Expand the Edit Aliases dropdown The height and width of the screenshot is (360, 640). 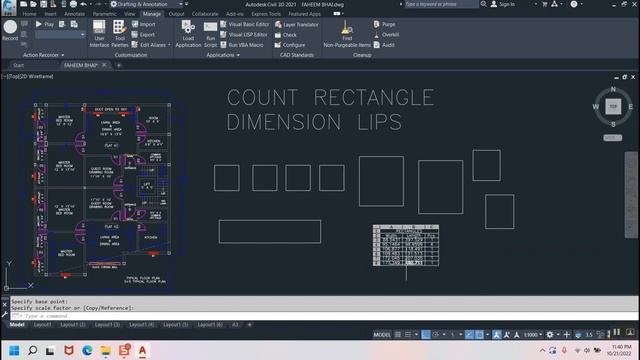pos(169,45)
